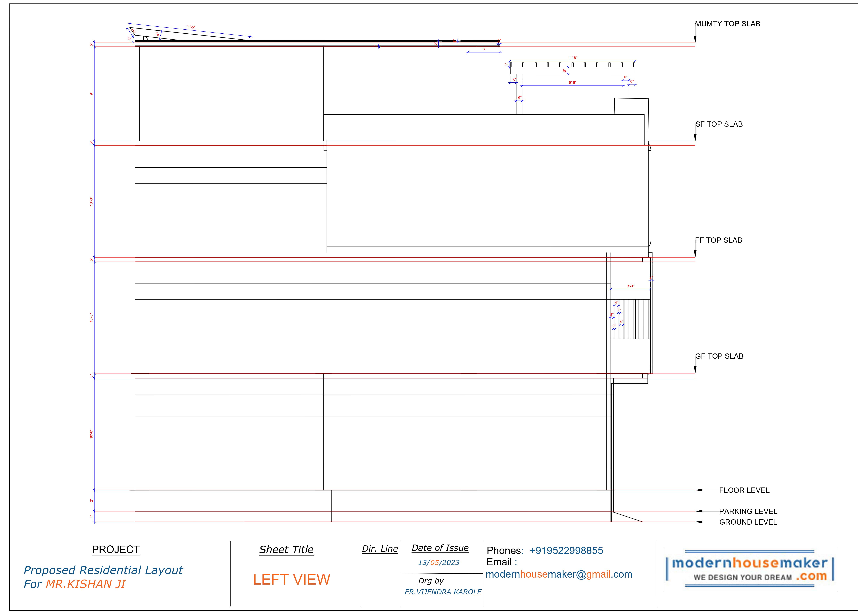Click the modernhousemaker.com logo
This screenshot has width=868, height=614.
click(x=750, y=569)
